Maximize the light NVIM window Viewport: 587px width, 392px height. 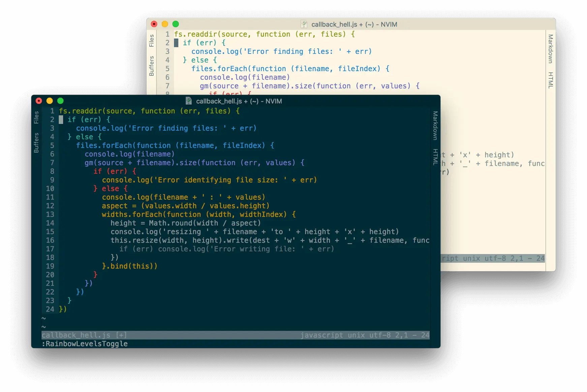176,24
